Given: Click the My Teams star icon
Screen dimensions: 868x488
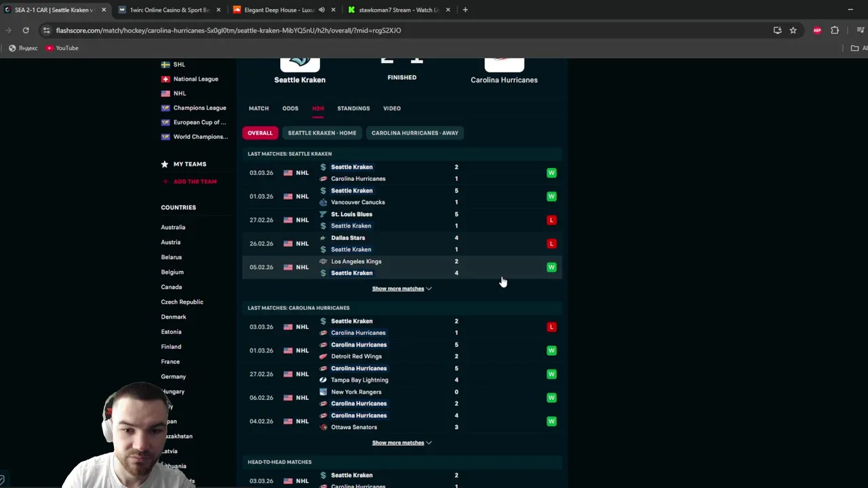Looking at the screenshot, I should [x=165, y=164].
